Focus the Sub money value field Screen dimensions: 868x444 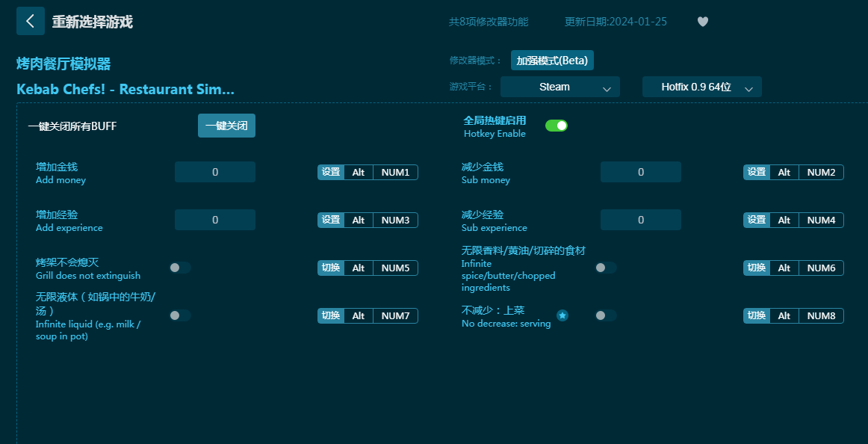click(x=641, y=172)
